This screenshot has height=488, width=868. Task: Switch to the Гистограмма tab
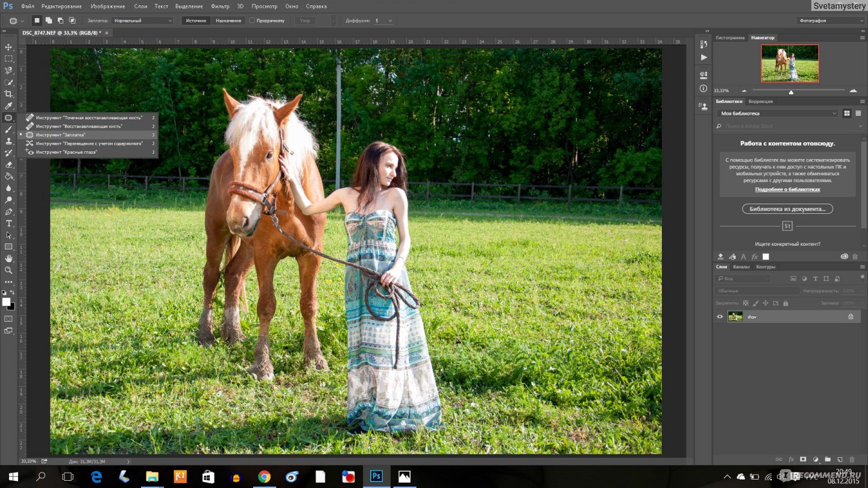click(x=730, y=37)
